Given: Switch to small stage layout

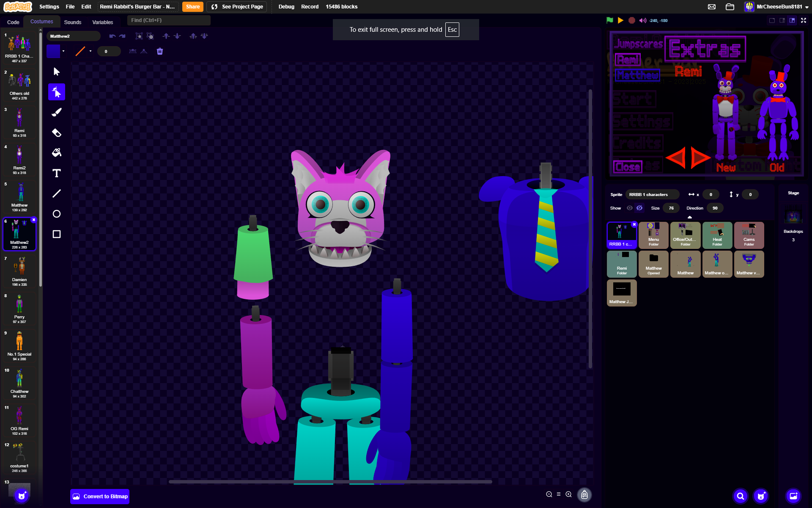Looking at the screenshot, I should click(x=772, y=20).
